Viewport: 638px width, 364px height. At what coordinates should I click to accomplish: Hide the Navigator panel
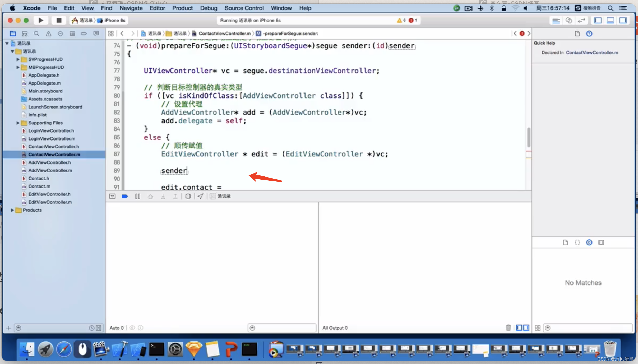pos(598,20)
